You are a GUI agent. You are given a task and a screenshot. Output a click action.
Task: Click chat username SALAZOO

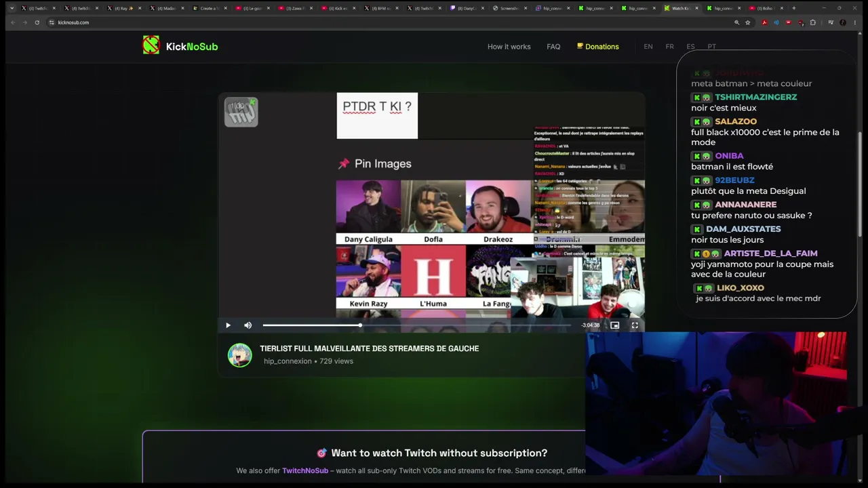coord(736,121)
